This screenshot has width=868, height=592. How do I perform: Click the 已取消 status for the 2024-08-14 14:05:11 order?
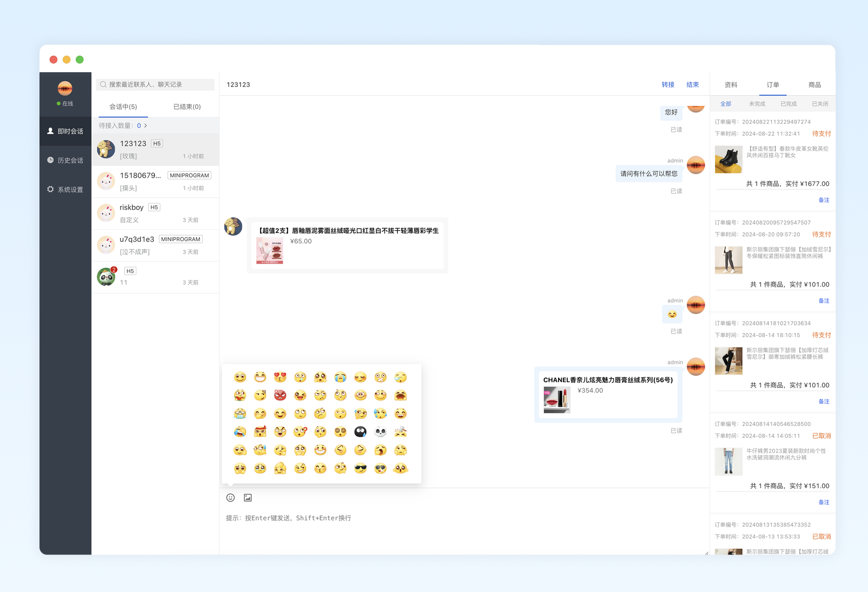point(821,436)
